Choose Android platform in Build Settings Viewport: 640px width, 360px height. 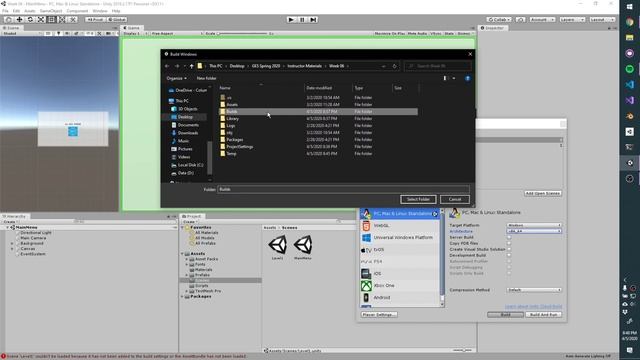[400, 298]
